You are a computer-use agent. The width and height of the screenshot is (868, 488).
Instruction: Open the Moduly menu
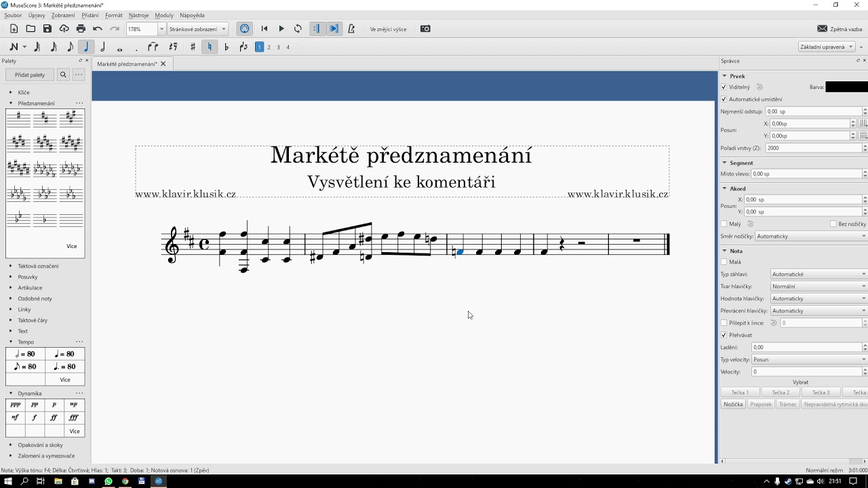164,15
